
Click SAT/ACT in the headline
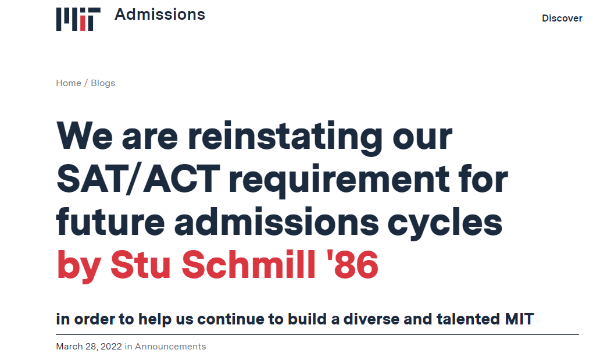tap(138, 179)
